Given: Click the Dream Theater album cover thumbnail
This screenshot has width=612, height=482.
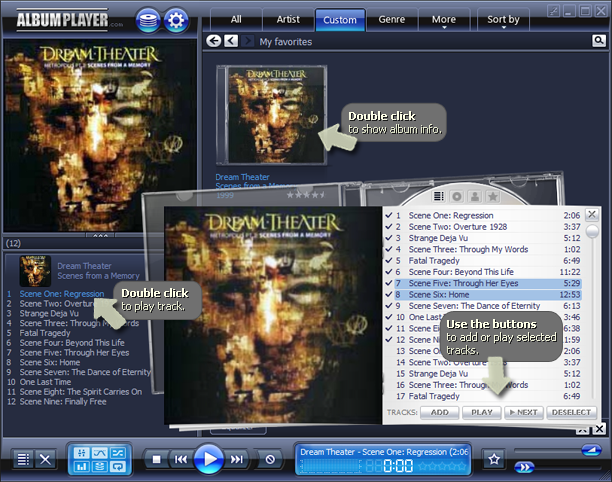Looking at the screenshot, I should 272,115.
